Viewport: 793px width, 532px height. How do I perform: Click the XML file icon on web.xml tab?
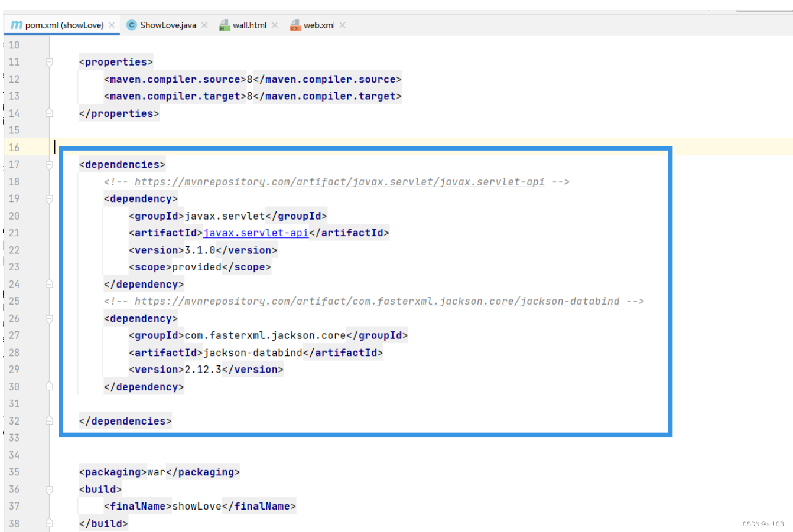(x=295, y=25)
